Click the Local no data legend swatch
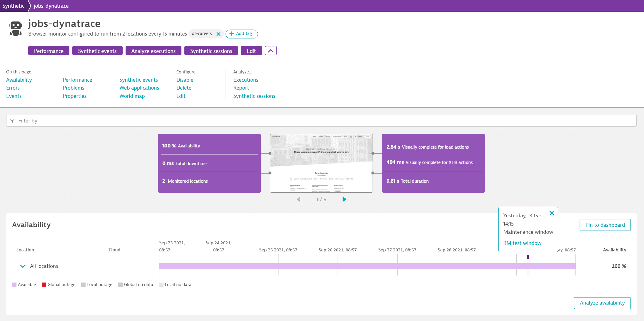Viewport: 644px width, 321px height. tap(161, 285)
